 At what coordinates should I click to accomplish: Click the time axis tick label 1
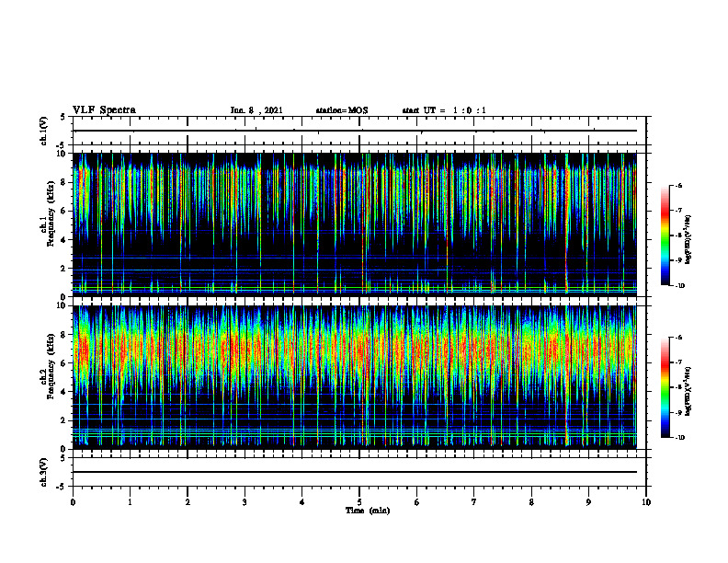130,502
